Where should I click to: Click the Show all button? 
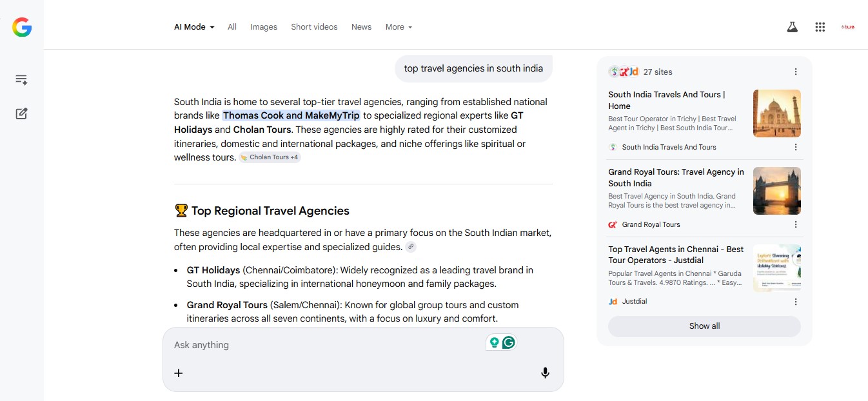(x=704, y=326)
